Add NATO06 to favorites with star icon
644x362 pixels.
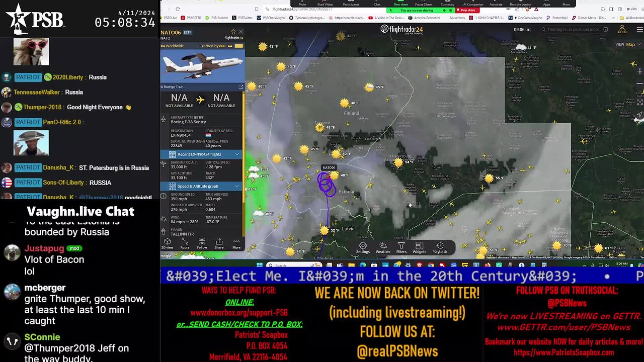coord(233,32)
